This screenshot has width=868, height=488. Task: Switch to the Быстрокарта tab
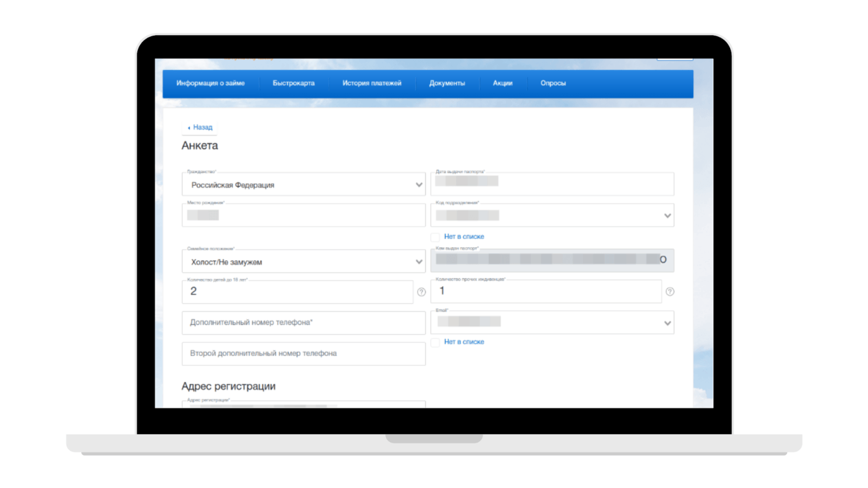293,83
